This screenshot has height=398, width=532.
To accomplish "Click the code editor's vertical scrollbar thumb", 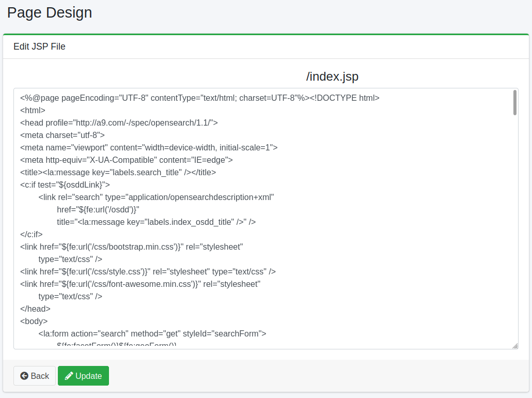I will point(515,102).
